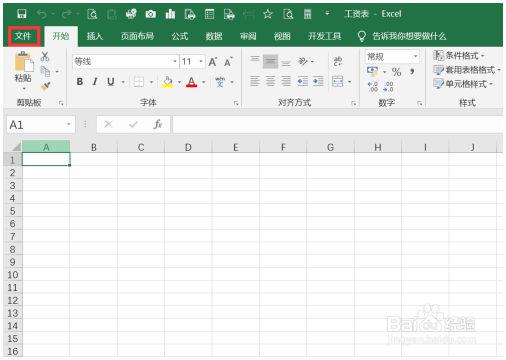Open the font size 11 dropdown

(201, 61)
